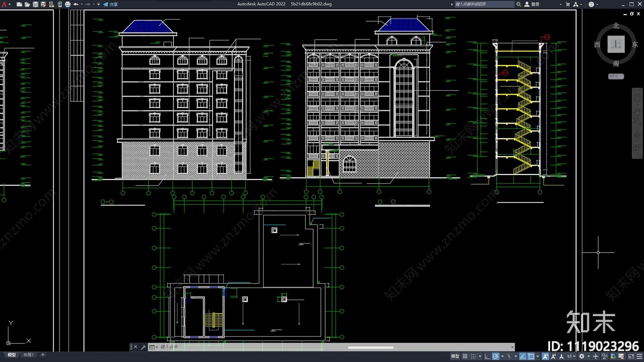644x362 pixels.
Task: Close the command line with the X icon
Action: click(136, 347)
